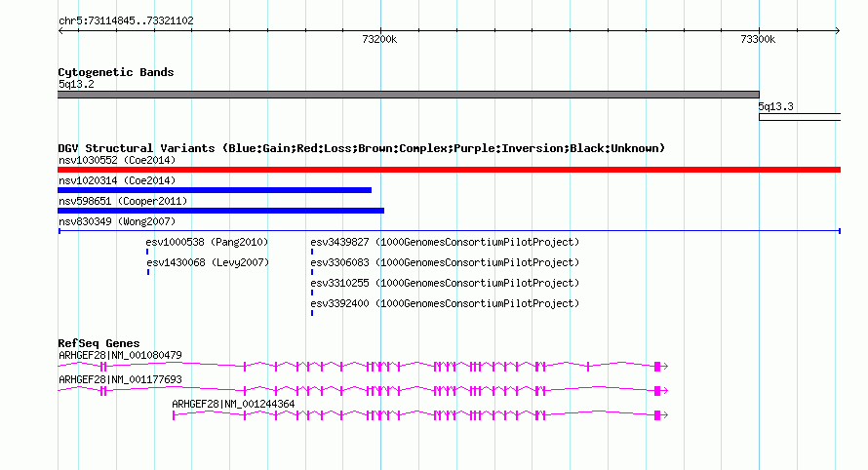Viewport: 868px width, 470px height.
Task: Click the esv1000538 (Pang2010) label
Action: point(207,242)
